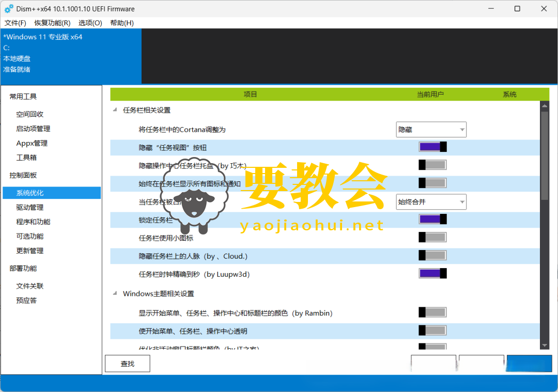Open 工具箱 in the sidebar
The height and width of the screenshot is (392, 558).
(26, 158)
